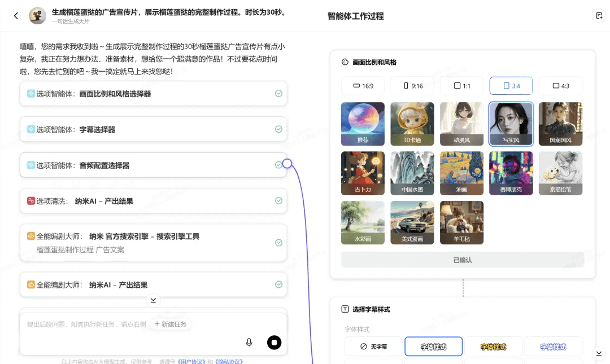Click the user avatar in header

tap(37, 16)
